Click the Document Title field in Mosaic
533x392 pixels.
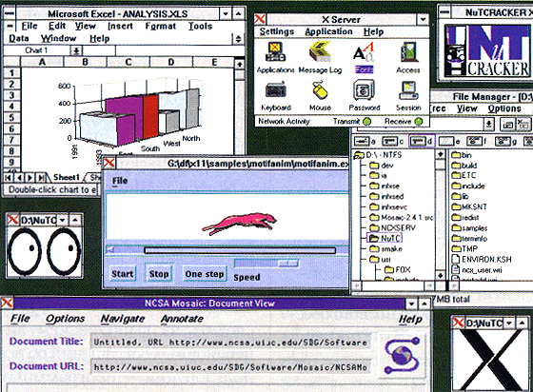tap(231, 343)
